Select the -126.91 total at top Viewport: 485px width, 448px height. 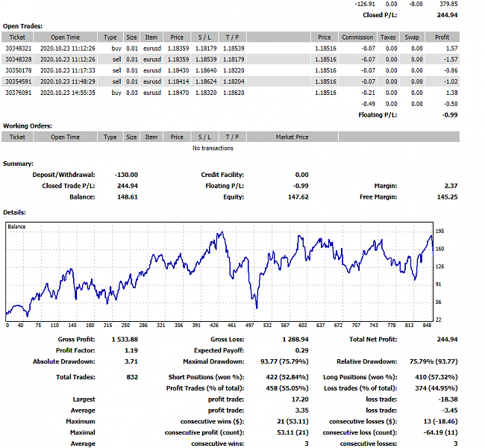365,4
